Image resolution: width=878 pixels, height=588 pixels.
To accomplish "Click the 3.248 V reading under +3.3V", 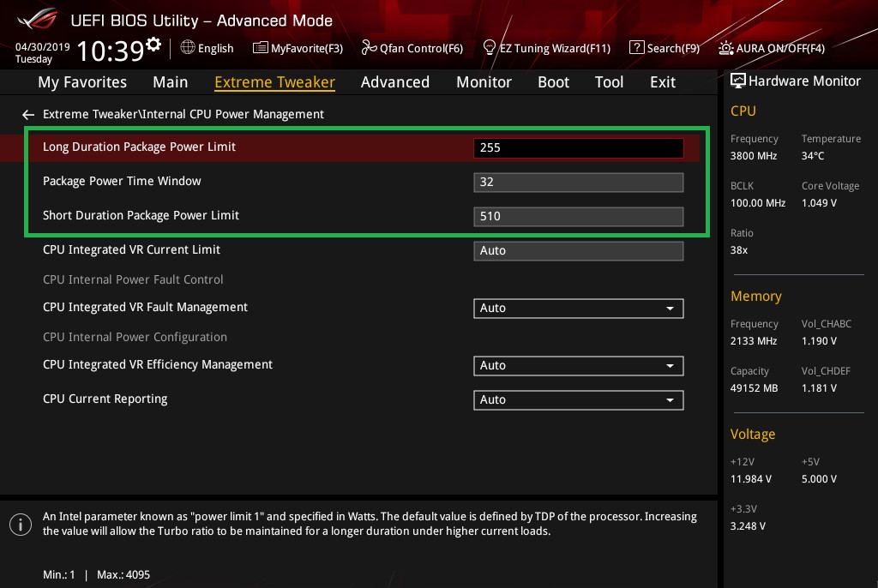I will pyautogui.click(x=748, y=526).
